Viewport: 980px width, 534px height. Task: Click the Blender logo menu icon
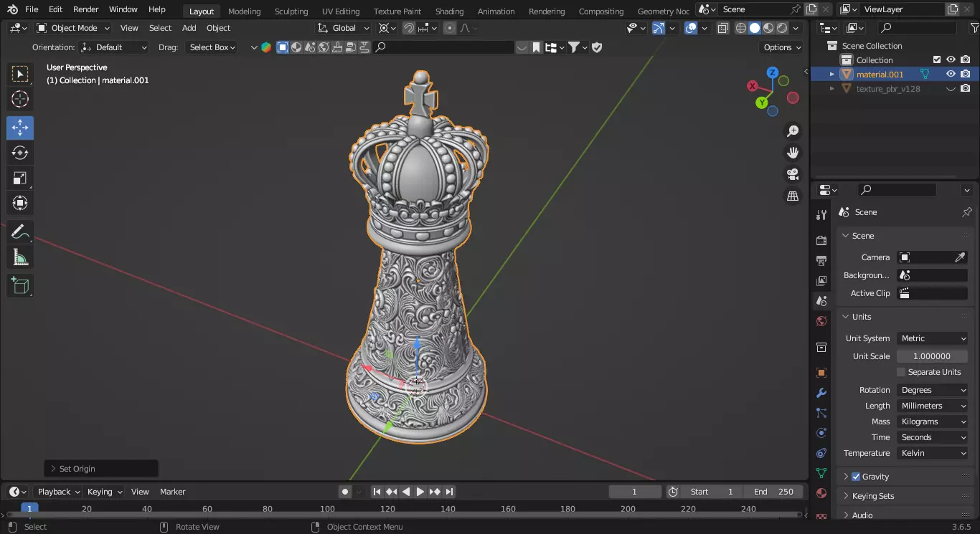tap(12, 9)
